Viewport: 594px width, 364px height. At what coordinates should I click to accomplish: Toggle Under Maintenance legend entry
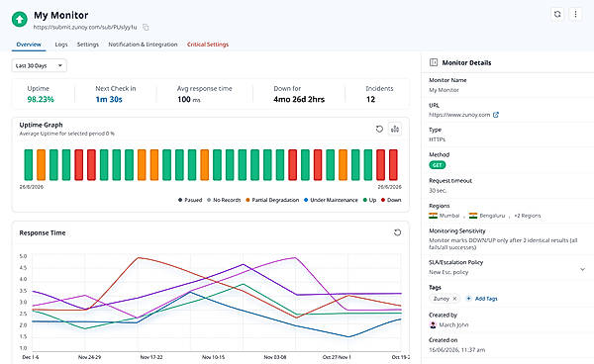331,200
